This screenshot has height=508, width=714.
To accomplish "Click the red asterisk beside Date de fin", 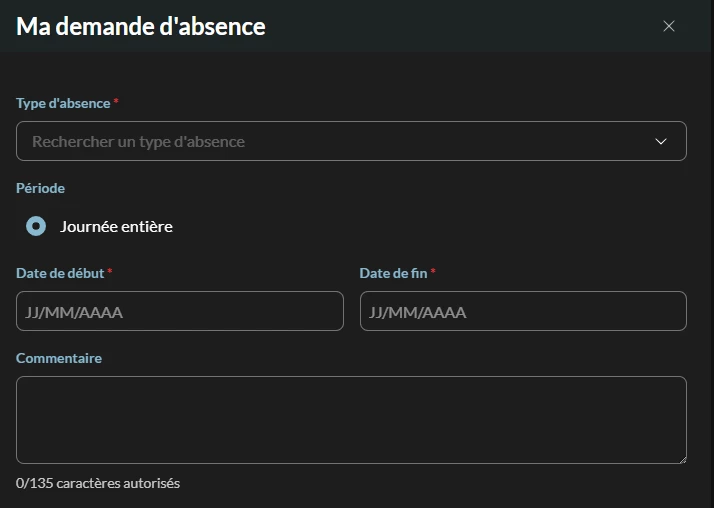I will (x=433, y=272).
